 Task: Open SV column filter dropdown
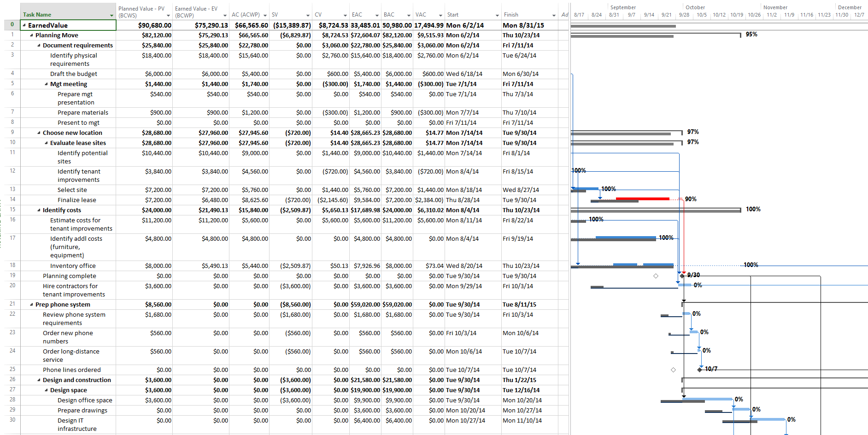click(x=308, y=16)
